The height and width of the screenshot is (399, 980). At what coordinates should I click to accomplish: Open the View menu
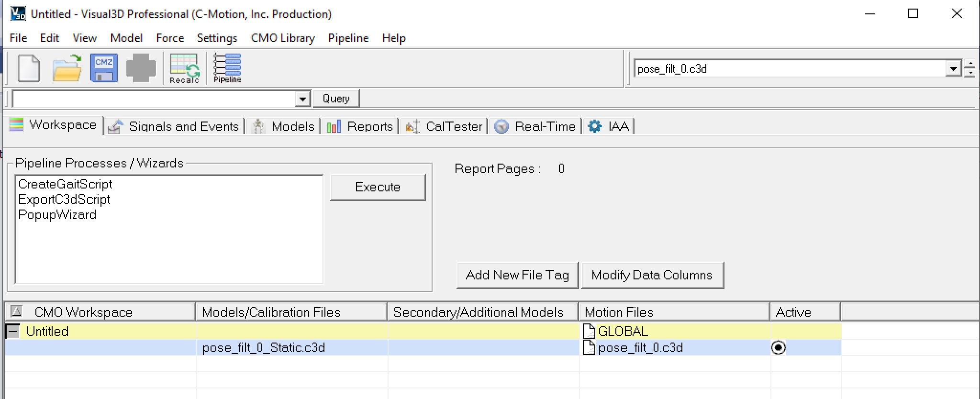85,38
